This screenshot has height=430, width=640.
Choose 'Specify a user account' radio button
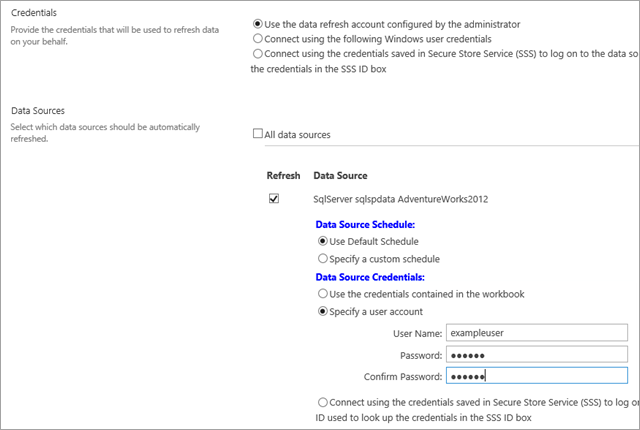322,311
